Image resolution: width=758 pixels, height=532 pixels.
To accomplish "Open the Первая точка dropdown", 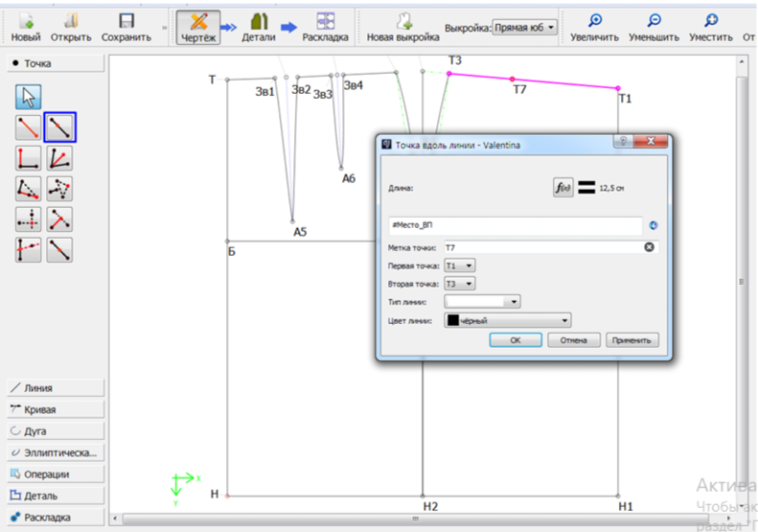I will [460, 266].
